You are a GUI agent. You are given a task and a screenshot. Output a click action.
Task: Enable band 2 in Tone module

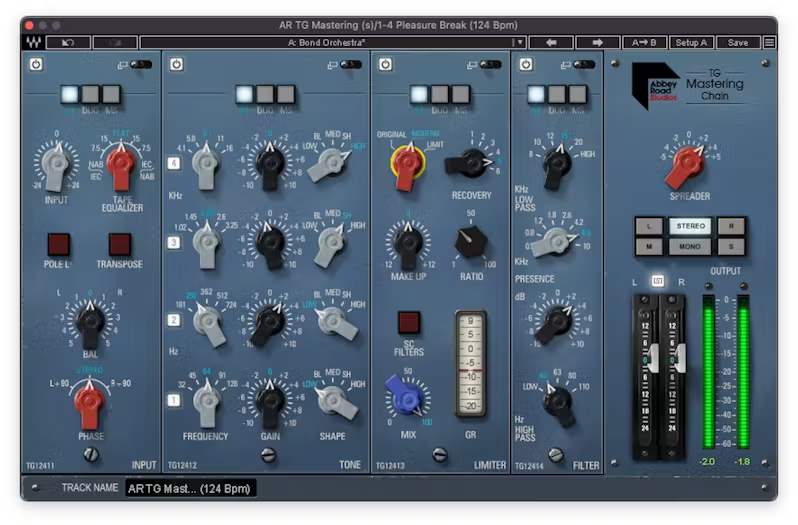174,320
